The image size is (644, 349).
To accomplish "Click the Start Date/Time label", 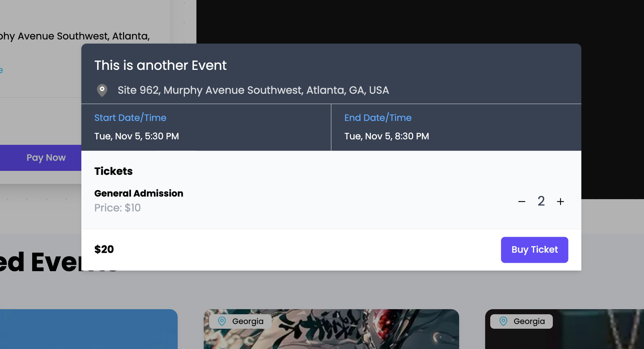I will pyautogui.click(x=130, y=118).
